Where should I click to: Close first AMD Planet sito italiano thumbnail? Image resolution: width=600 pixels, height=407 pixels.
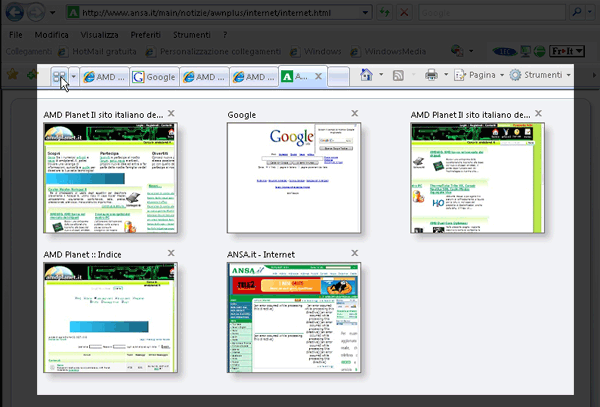(171, 113)
